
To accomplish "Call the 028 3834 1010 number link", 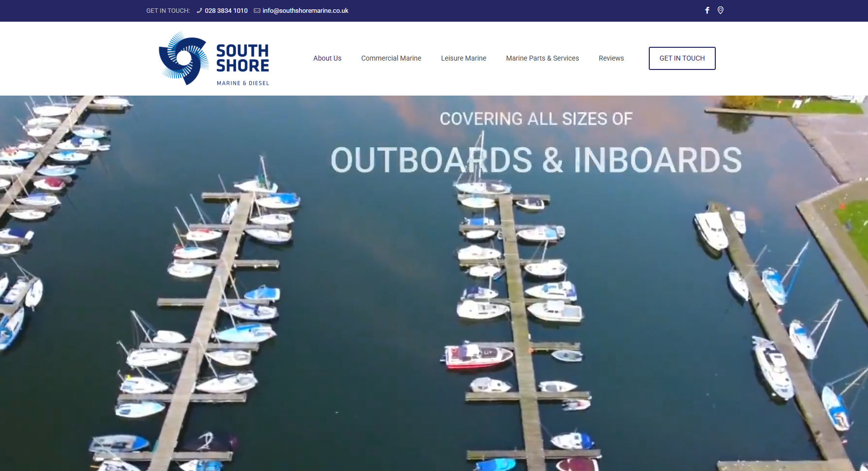I will click(x=226, y=10).
